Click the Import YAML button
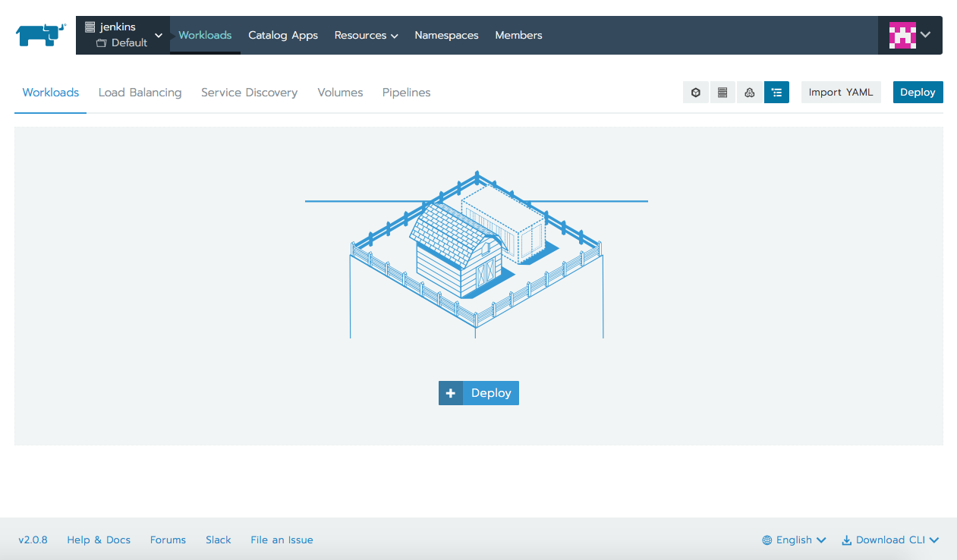The height and width of the screenshot is (560, 957). coord(841,93)
